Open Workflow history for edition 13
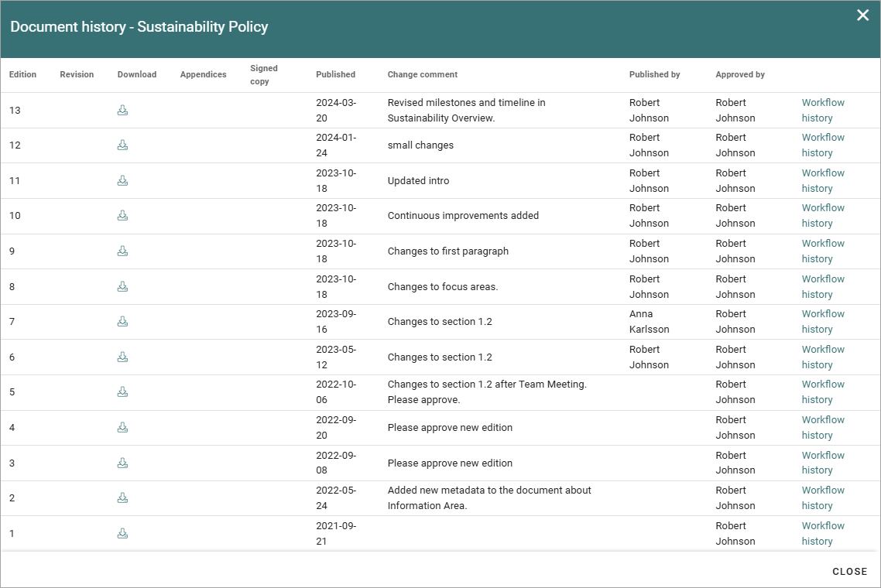The image size is (881, 588). pos(823,110)
